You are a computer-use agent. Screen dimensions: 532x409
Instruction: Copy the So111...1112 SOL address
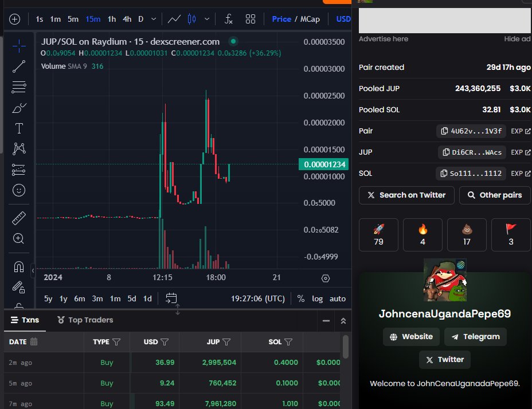tap(471, 174)
